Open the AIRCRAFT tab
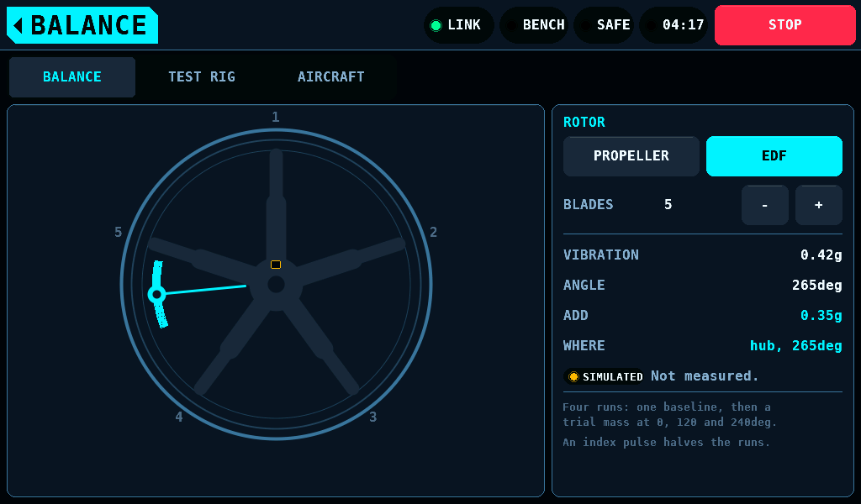 (x=331, y=77)
